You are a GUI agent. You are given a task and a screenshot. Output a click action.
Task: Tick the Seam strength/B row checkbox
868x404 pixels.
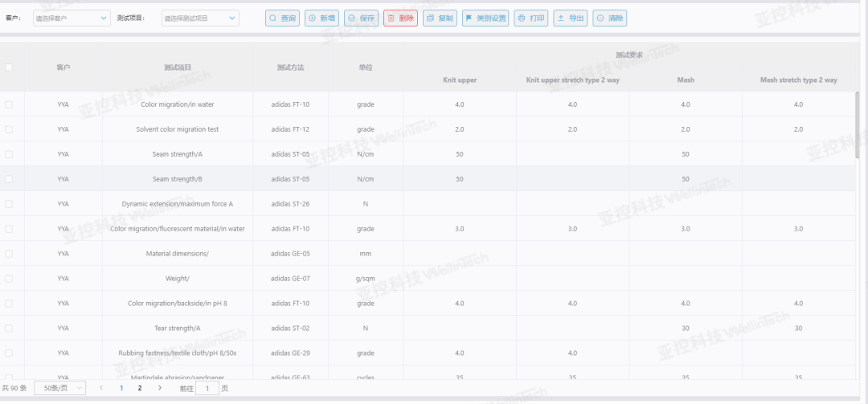point(9,179)
